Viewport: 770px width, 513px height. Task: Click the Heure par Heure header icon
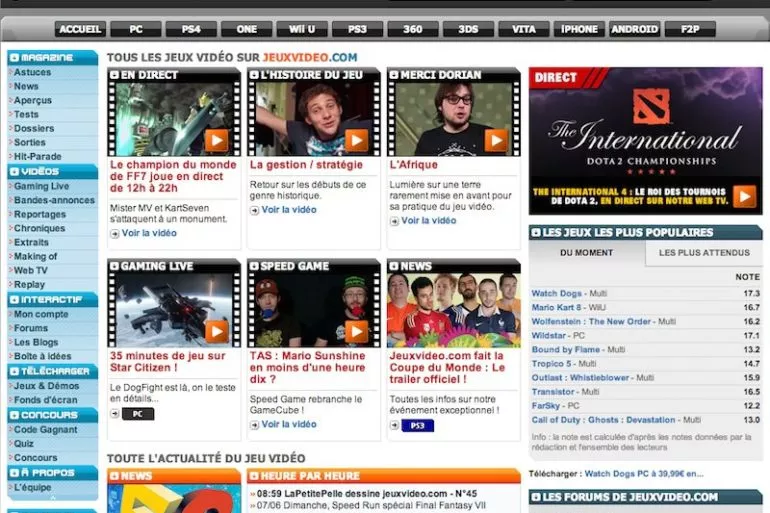coord(254,476)
